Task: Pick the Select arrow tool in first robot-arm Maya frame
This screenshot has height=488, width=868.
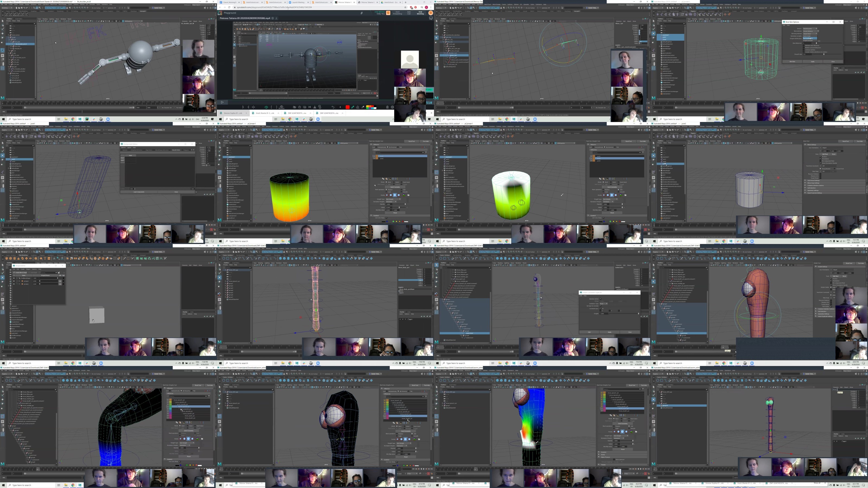Action: pyautogui.click(x=3, y=21)
